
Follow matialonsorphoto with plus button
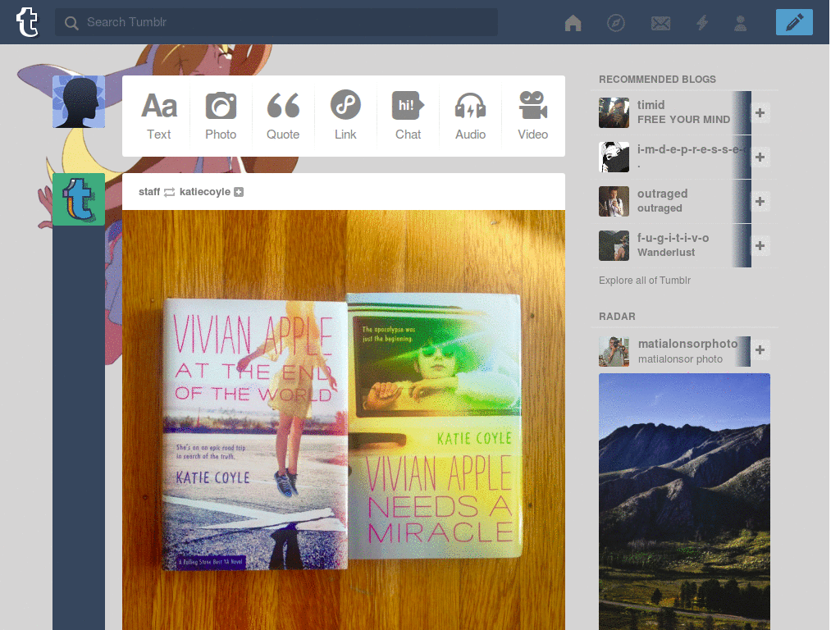click(760, 349)
